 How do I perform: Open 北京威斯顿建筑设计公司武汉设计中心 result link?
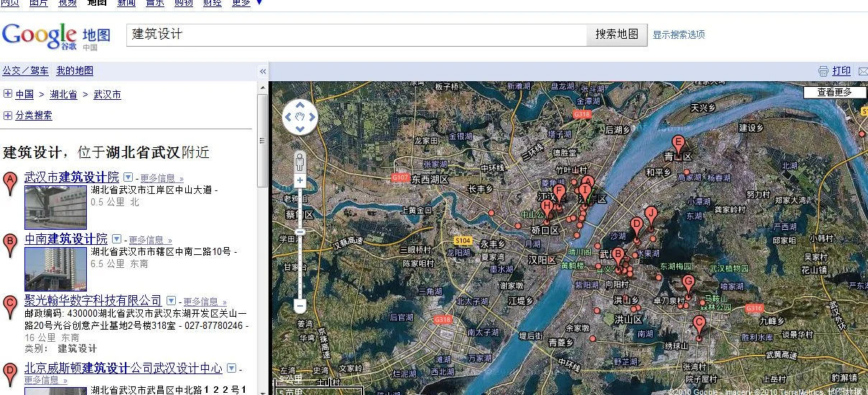(123, 368)
